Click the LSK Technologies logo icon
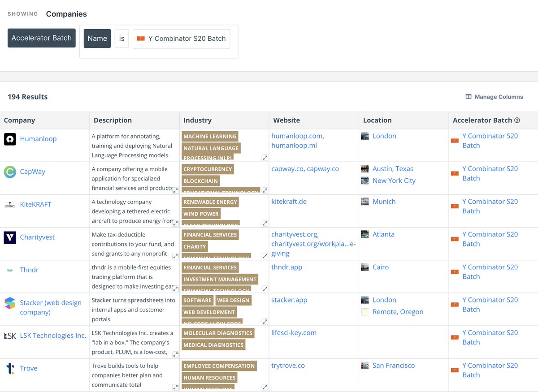Image resolution: width=538 pixels, height=392 pixels. pyautogui.click(x=10, y=336)
